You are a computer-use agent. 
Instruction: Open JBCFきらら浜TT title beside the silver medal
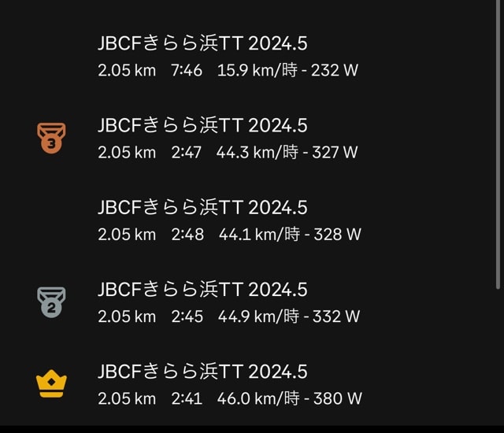pos(202,290)
